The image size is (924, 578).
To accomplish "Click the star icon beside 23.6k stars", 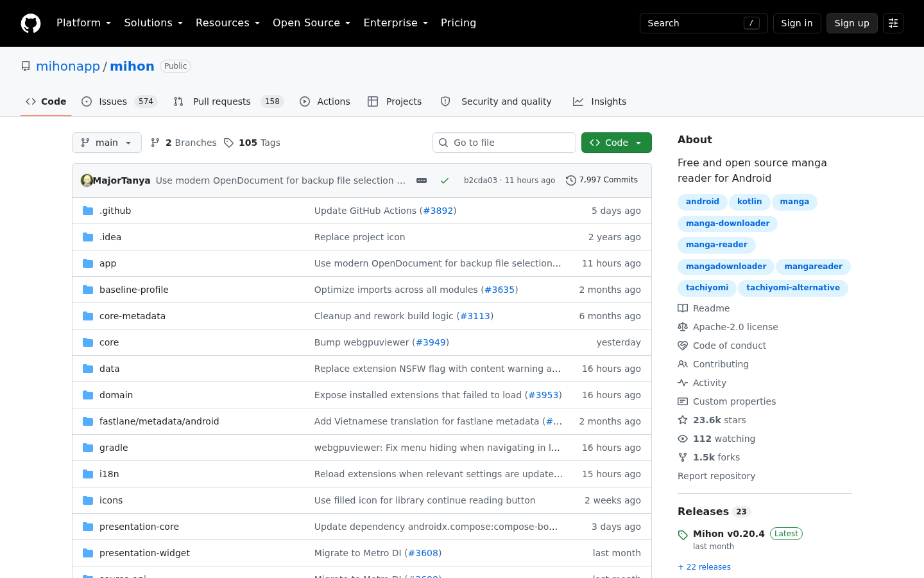I will (x=683, y=420).
